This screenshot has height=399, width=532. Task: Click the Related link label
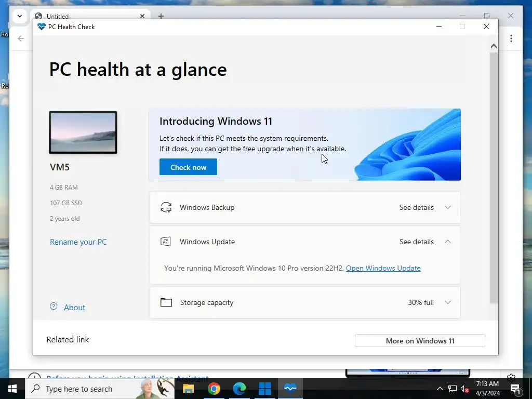click(68, 340)
